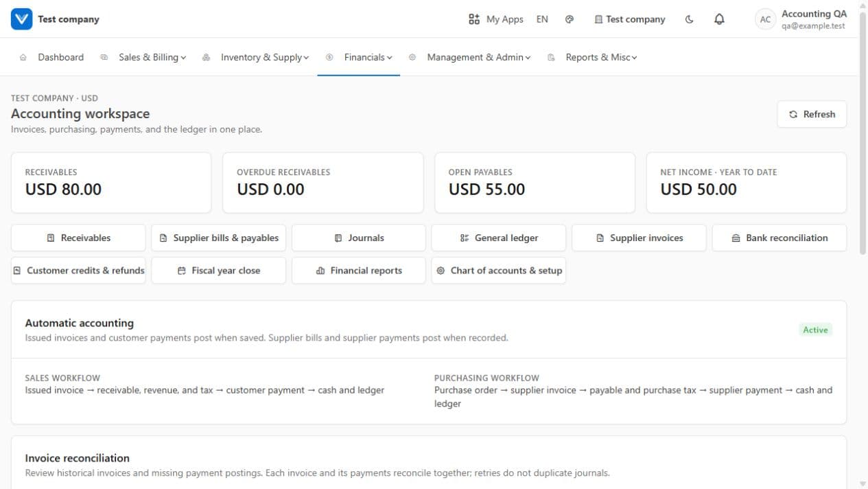Click the qa@example.test email text

[813, 26]
